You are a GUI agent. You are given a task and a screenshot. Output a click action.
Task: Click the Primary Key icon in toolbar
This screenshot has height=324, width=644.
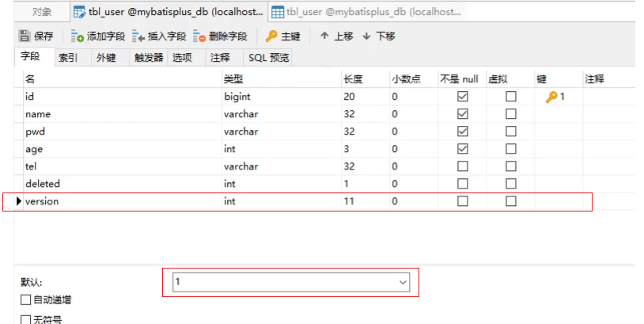click(271, 36)
